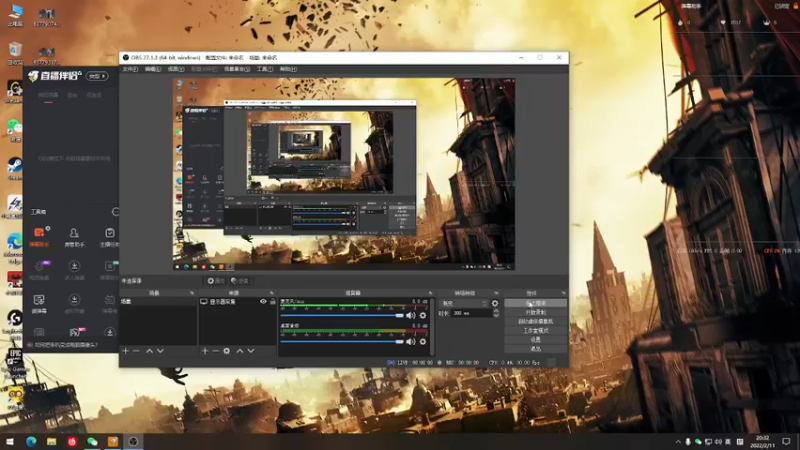Viewport: 800px width, 450px height.
Task: Click the 开始录制 button in controls
Action: click(535, 312)
